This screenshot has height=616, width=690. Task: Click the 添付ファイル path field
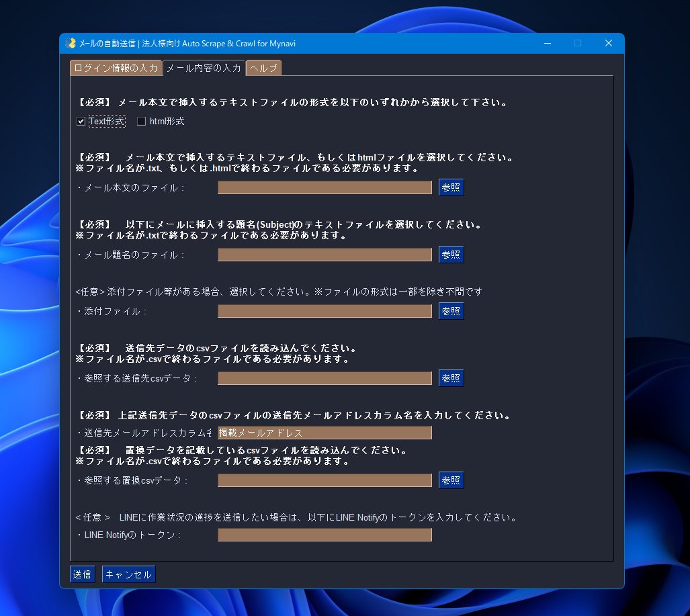point(325,311)
